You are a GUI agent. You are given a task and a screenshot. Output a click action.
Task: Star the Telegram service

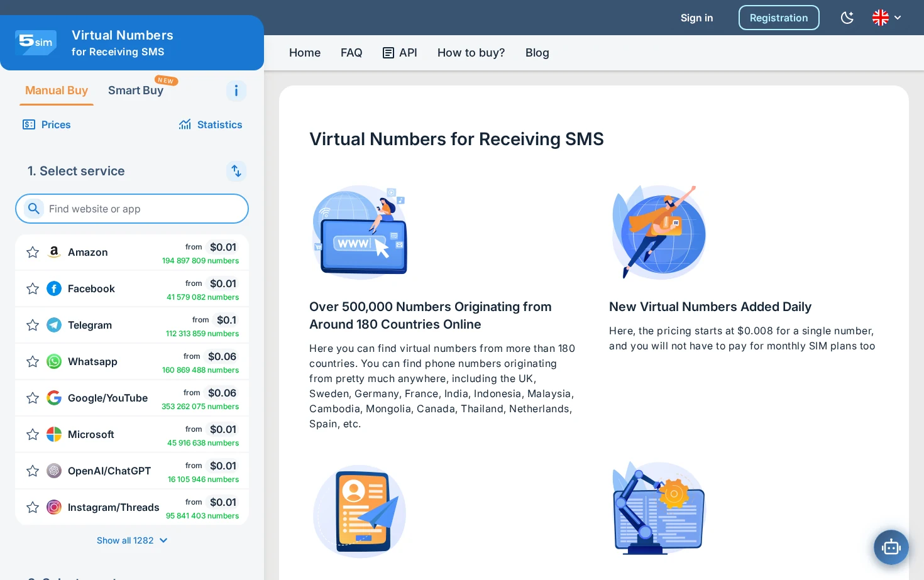pos(33,326)
